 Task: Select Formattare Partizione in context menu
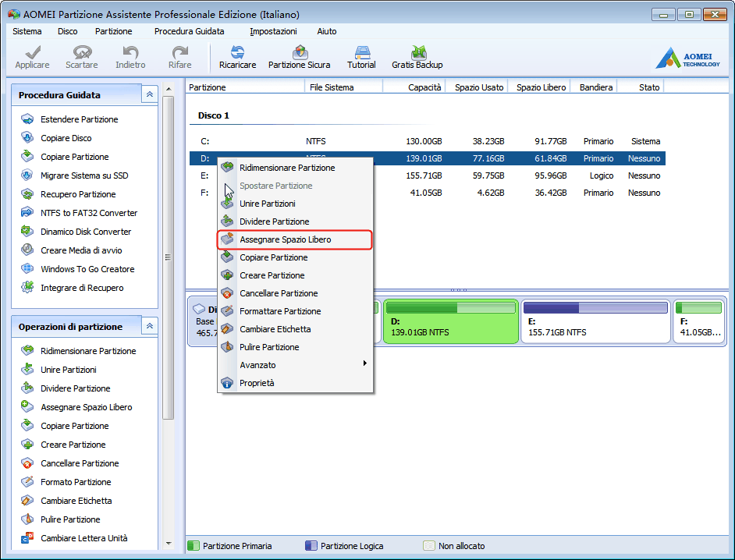coord(295,311)
